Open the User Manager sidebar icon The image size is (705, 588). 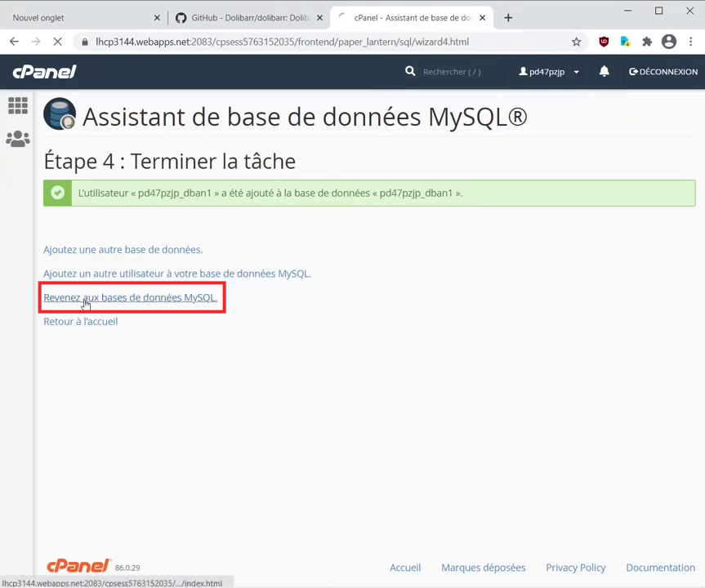pyautogui.click(x=17, y=140)
